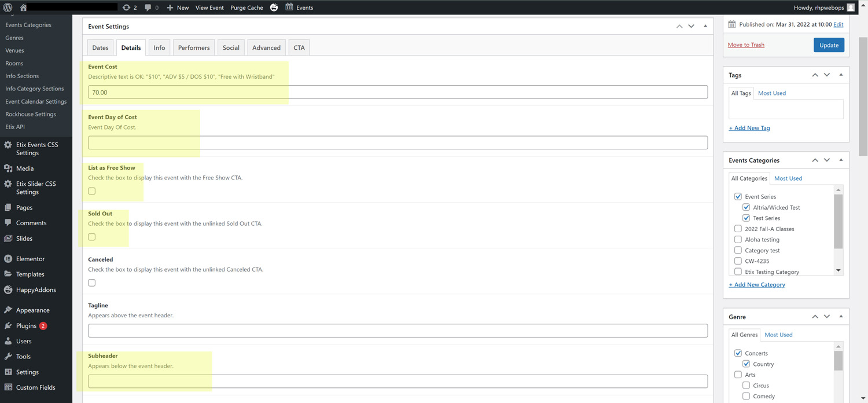Switch to the Advanced tab

[x=266, y=47]
